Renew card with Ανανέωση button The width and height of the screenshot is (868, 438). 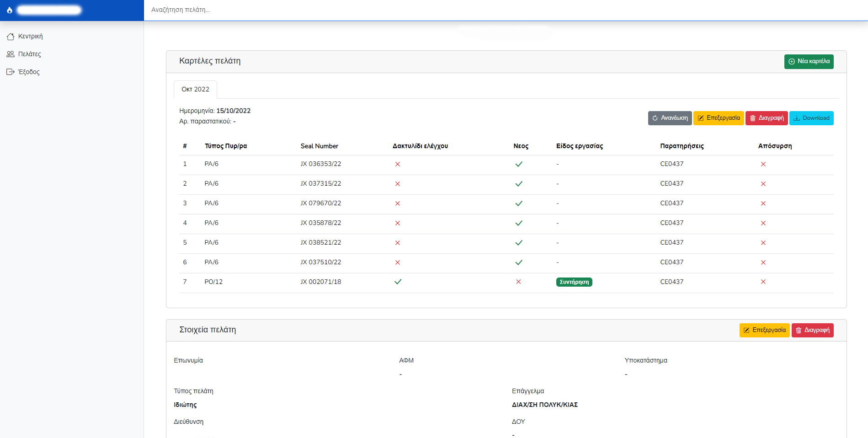(670, 118)
